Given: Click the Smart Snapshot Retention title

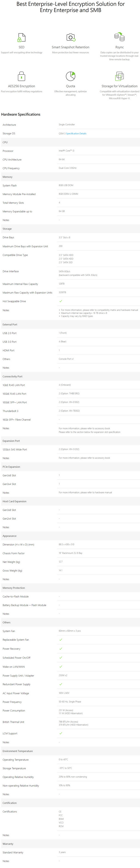Looking at the screenshot, I should click(x=71, y=47).
